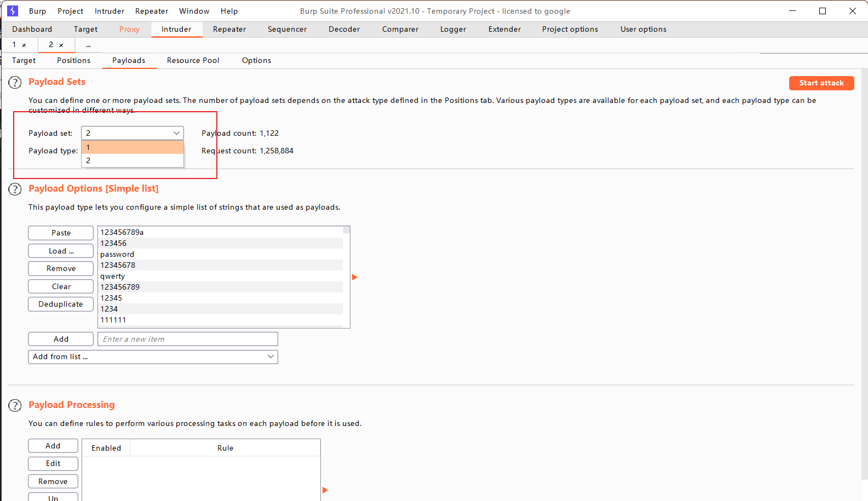Image resolution: width=868 pixels, height=501 pixels.
Task: Click the Rule column header
Action: pyautogui.click(x=225, y=448)
